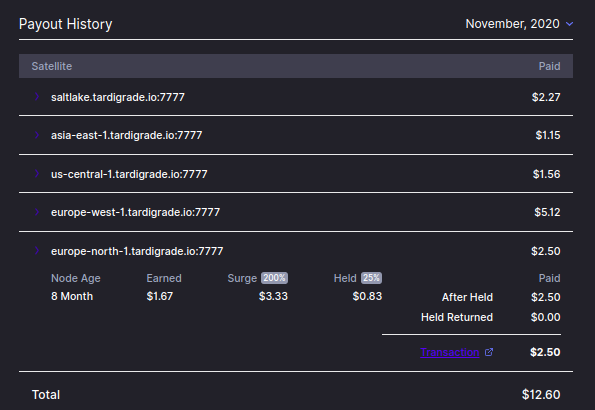
Task: Expand the europe-west-1 satellite chevron
Action: (x=37, y=212)
